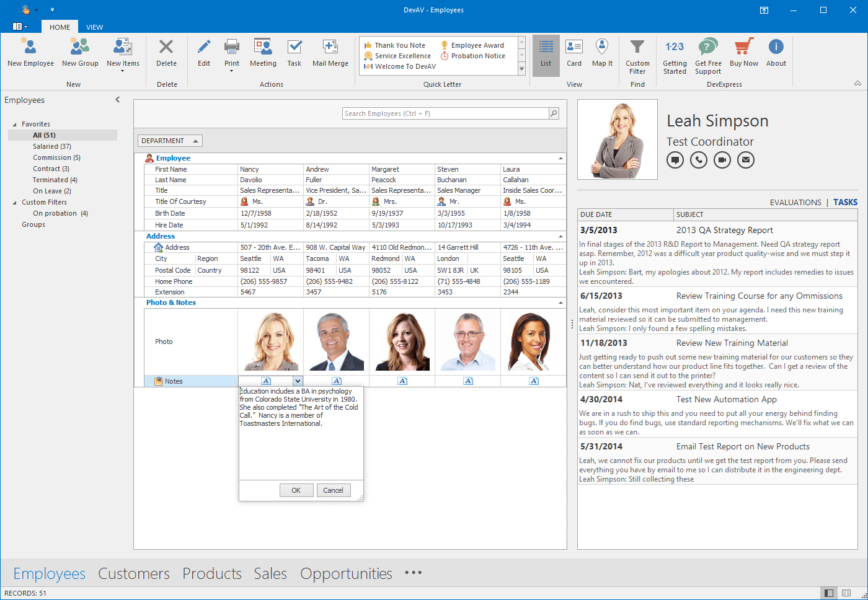Schedule a Meeting from the ribbon
The image size is (868, 600).
[x=263, y=55]
